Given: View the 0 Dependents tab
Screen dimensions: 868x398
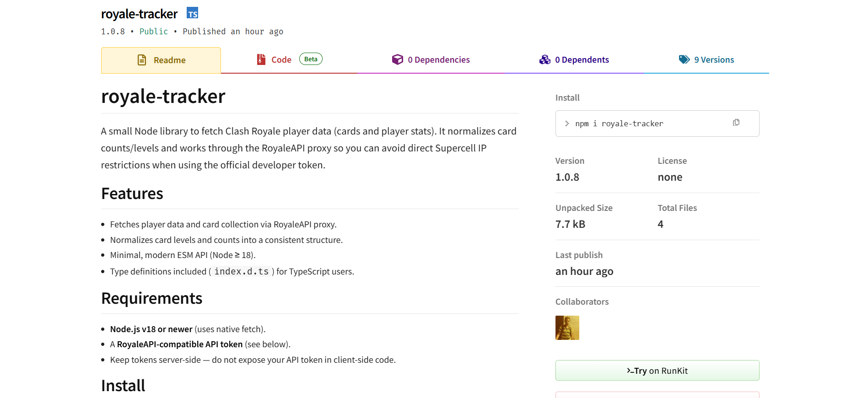Looking at the screenshot, I should point(582,60).
